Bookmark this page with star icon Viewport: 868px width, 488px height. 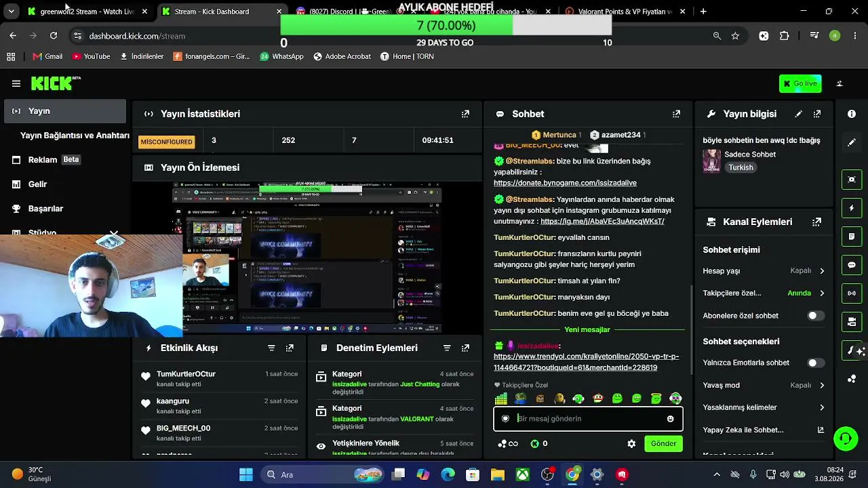click(x=735, y=36)
